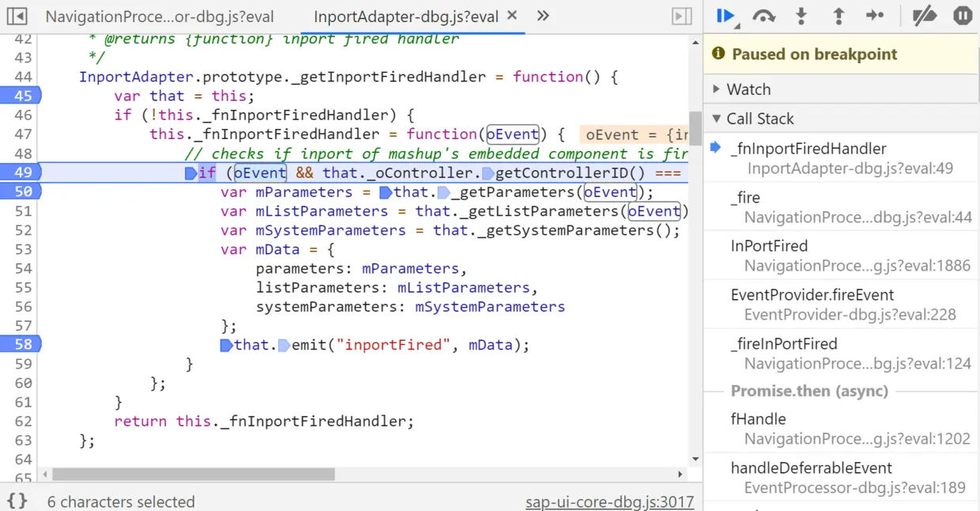Step into next function call
Viewport: 980px width, 511px height.
point(801,16)
